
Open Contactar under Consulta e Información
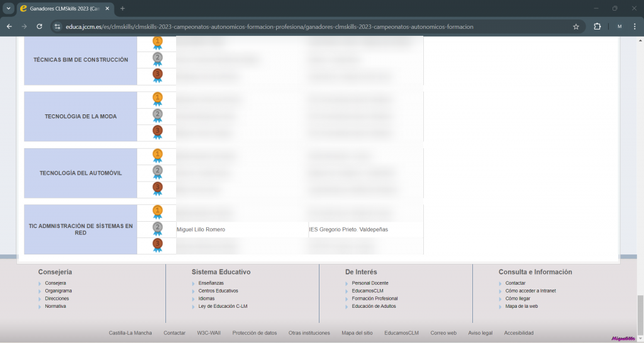pyautogui.click(x=516, y=283)
